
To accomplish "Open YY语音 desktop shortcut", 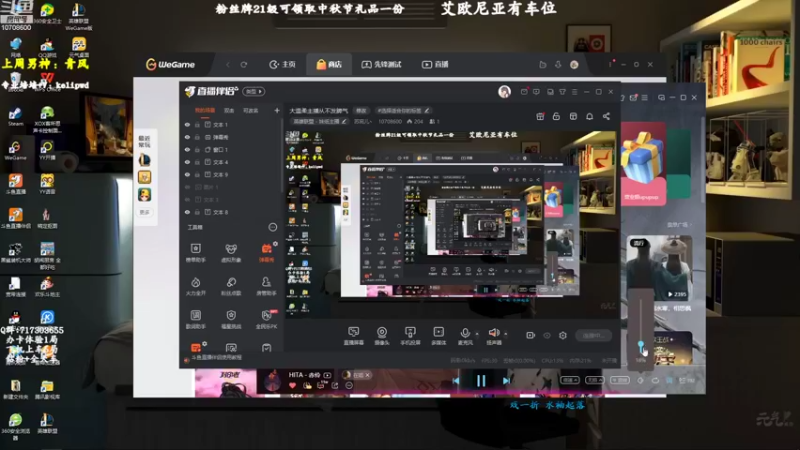I will point(47,185).
